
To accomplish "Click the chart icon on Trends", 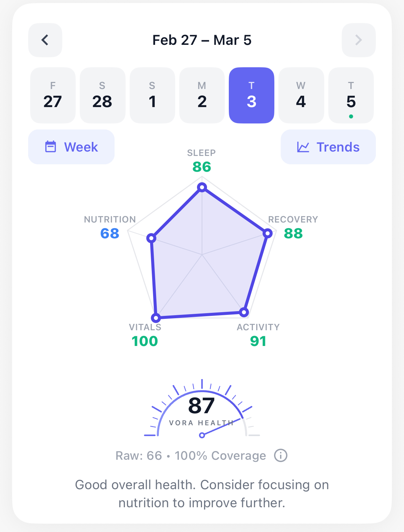I will pyautogui.click(x=303, y=147).
